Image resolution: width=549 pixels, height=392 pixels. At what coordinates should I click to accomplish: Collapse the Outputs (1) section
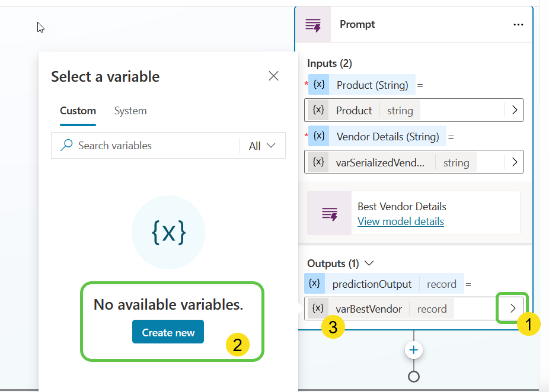(369, 263)
